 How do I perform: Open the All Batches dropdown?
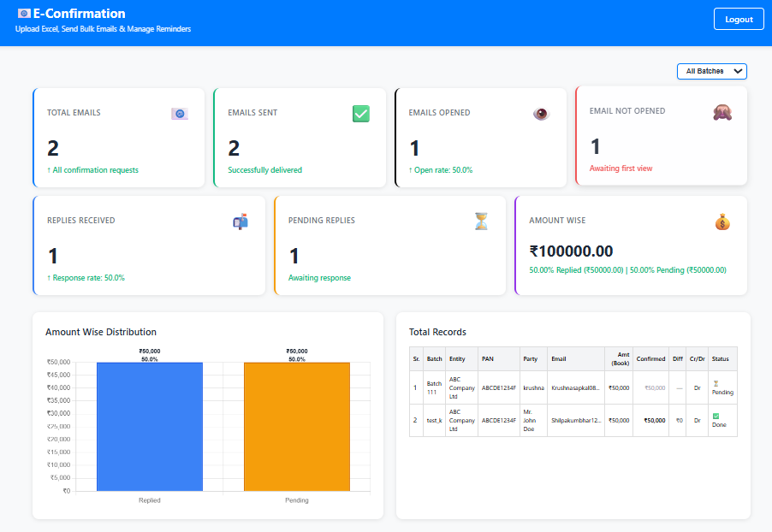coord(712,71)
